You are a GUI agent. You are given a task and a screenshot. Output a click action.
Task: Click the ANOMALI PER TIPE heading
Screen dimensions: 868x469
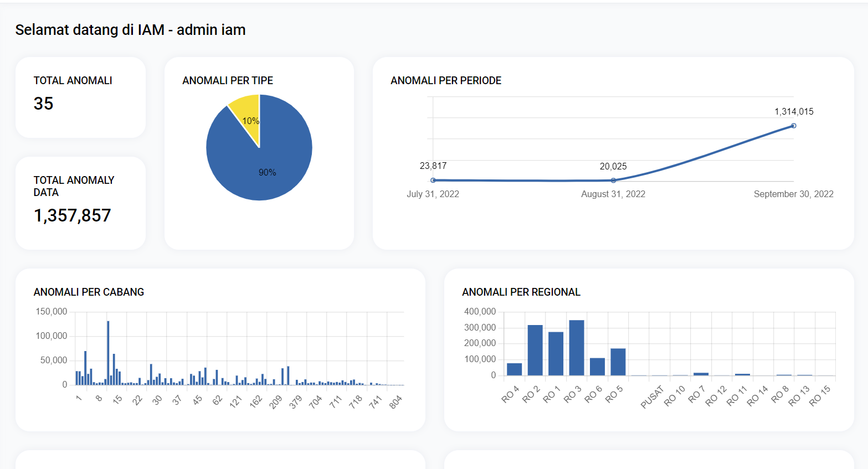[228, 80]
